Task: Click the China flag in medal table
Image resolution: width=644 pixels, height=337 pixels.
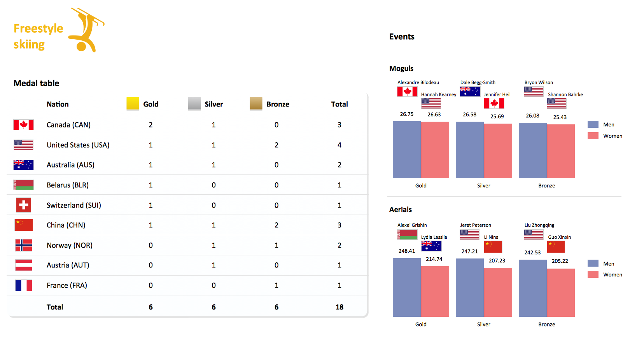Action: coord(23,225)
